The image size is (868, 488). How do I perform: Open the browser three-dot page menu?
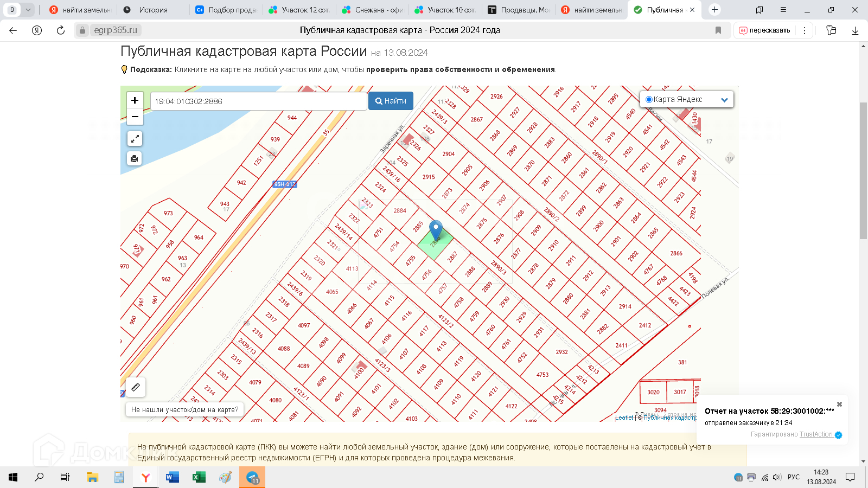click(x=805, y=30)
